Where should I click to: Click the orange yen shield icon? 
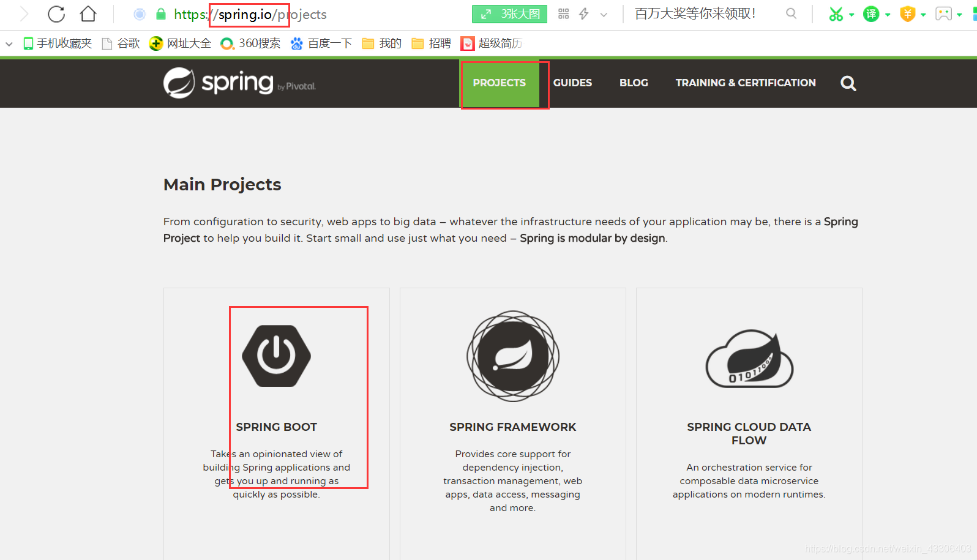point(908,14)
